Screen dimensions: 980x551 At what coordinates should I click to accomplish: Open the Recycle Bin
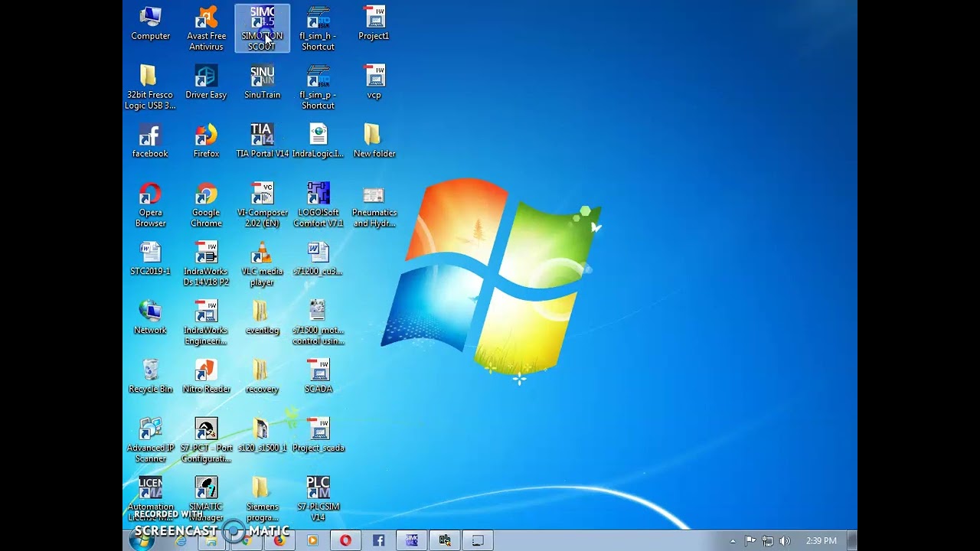coord(150,377)
